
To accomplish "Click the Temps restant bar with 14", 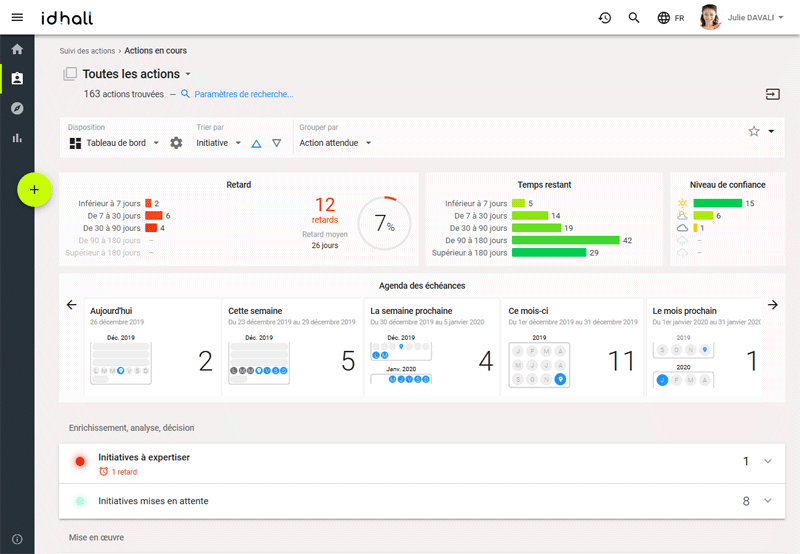I will point(530,216).
